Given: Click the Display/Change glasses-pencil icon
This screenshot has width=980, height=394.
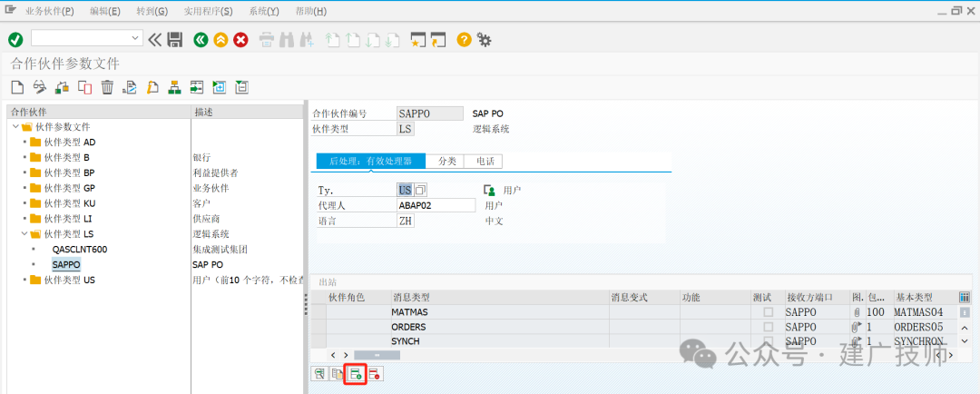Looking at the screenshot, I should 40,87.
